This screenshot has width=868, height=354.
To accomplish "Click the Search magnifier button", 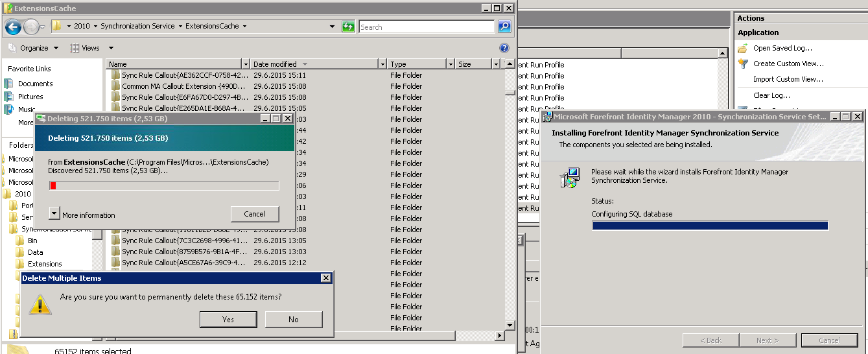I will [x=504, y=27].
